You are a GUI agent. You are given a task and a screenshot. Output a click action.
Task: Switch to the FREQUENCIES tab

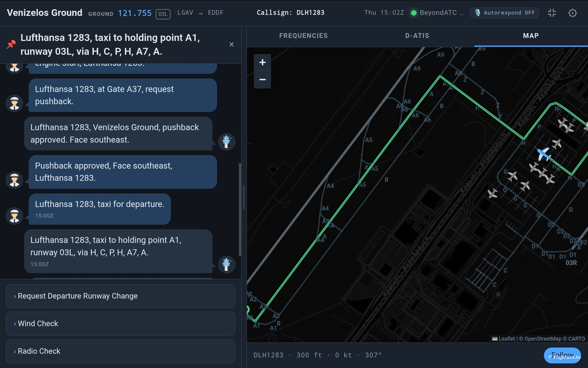click(x=303, y=36)
